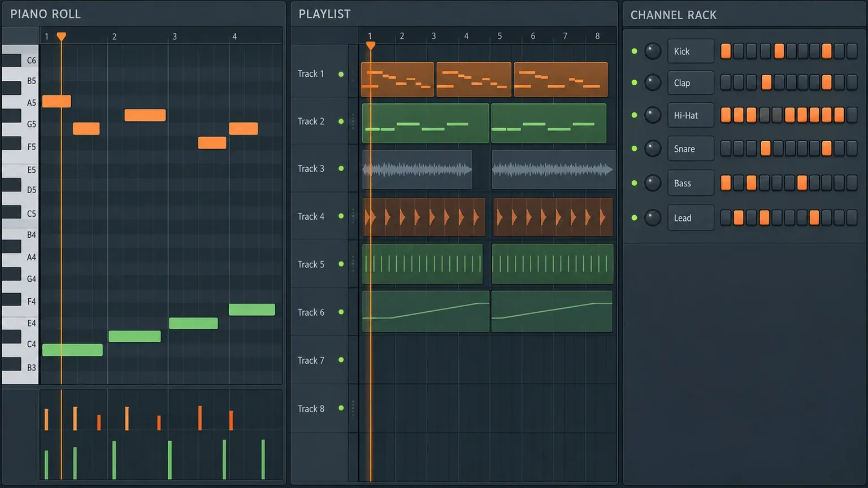Click the Snare channel knob

[653, 149]
